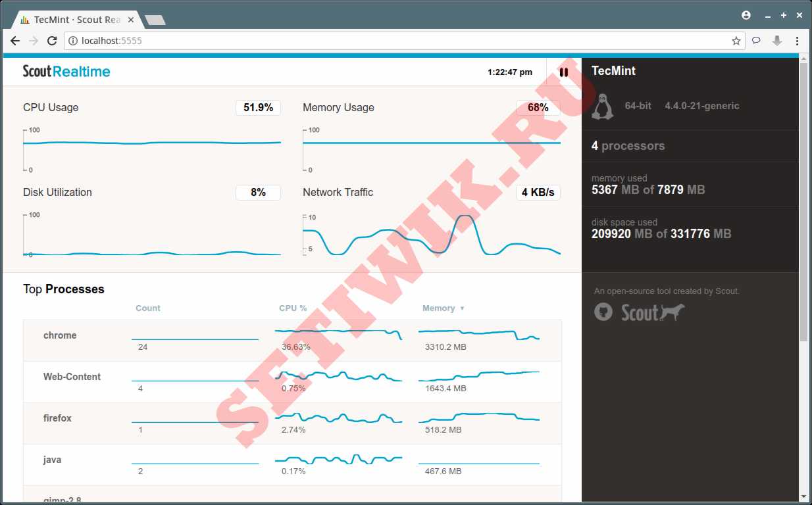This screenshot has height=505, width=812.
Task: Select the java process row name
Action: pyautogui.click(x=52, y=460)
